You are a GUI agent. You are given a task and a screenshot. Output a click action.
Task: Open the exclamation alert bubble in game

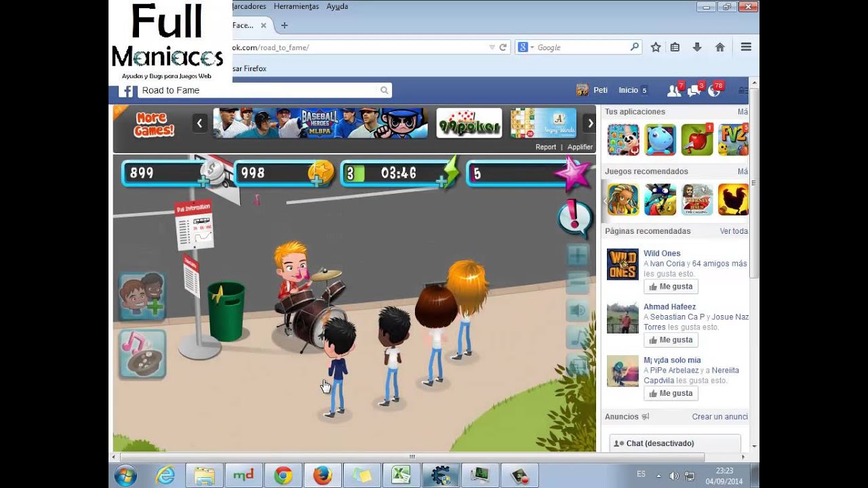point(574,218)
